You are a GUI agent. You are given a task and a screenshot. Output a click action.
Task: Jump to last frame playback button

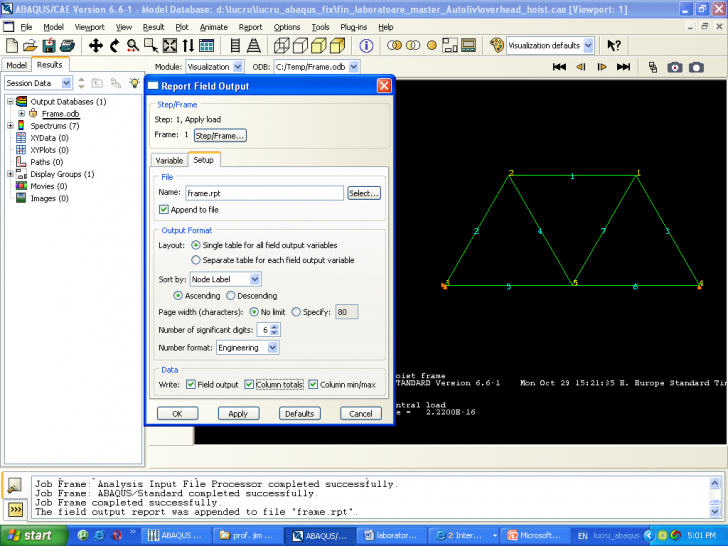(623, 67)
